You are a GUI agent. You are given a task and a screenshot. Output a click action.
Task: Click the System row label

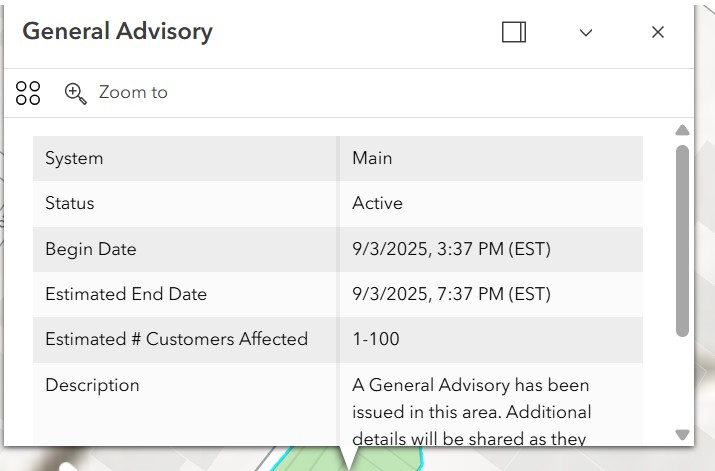[74, 159]
